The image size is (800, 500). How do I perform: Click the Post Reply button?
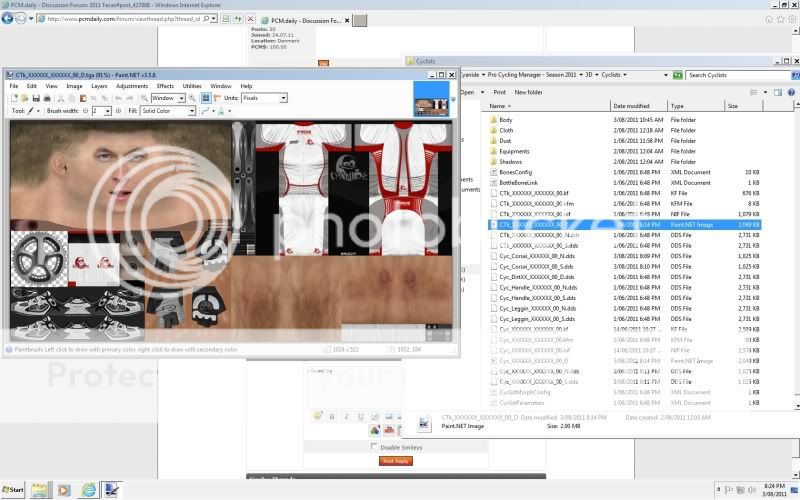tap(395, 461)
